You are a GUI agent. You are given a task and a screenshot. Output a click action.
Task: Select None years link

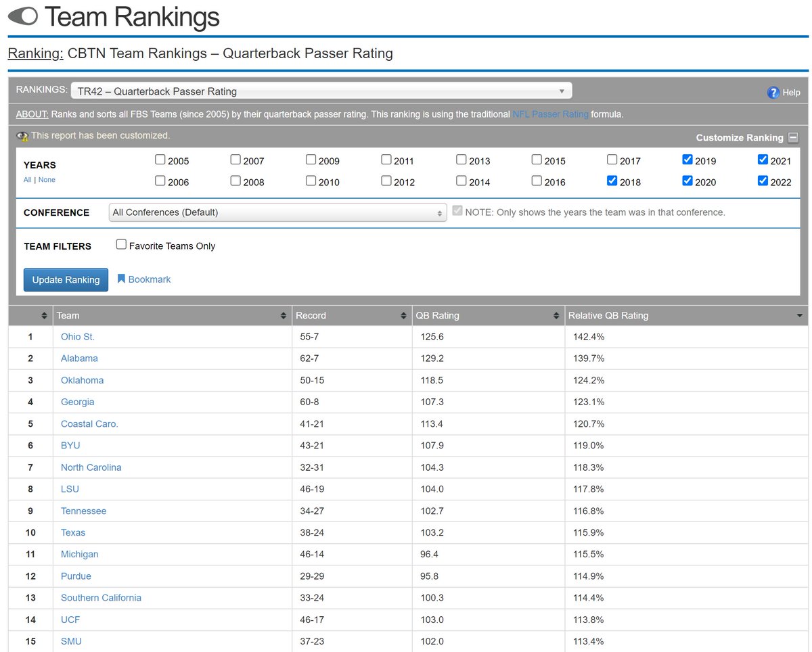coord(47,180)
